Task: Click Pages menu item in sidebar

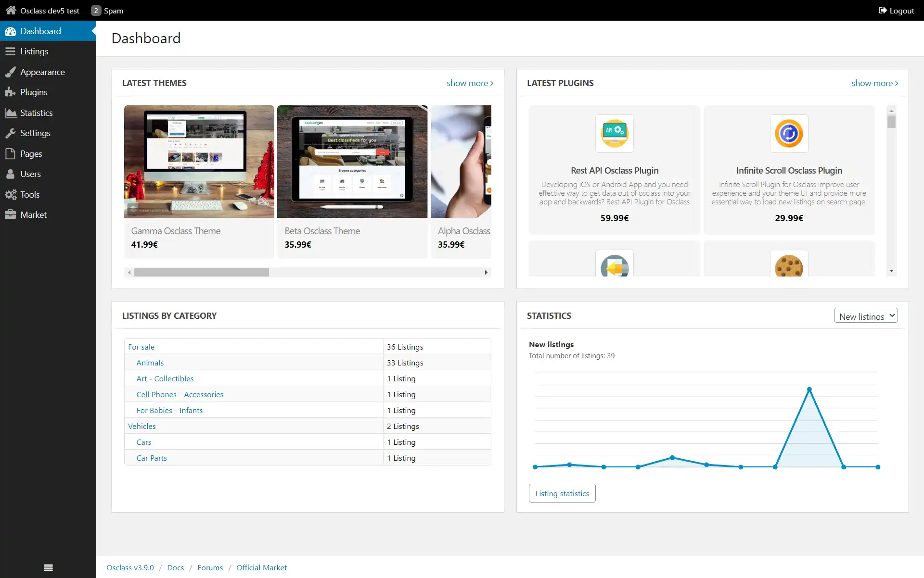Action: point(31,153)
